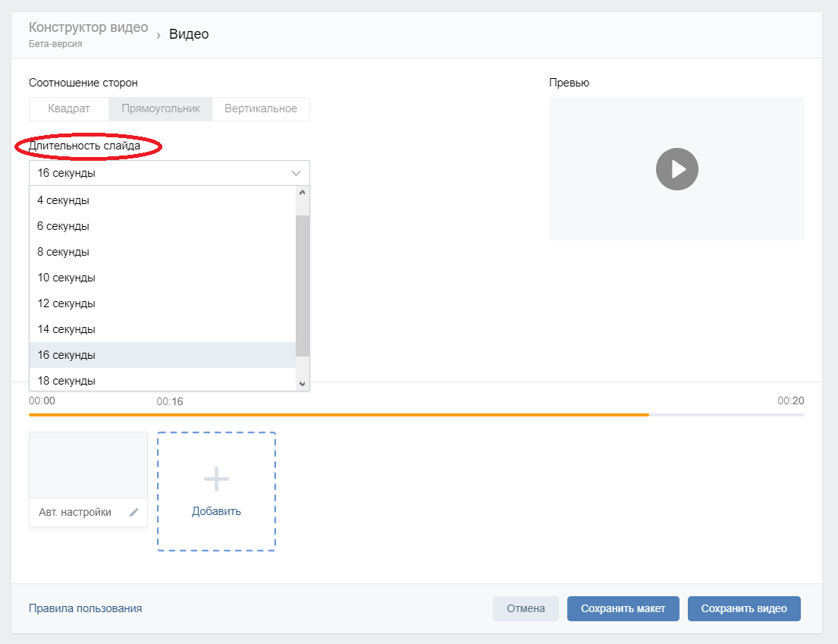Select the Прямоугольник aspect ratio
Image resolution: width=838 pixels, height=644 pixels.
point(160,109)
